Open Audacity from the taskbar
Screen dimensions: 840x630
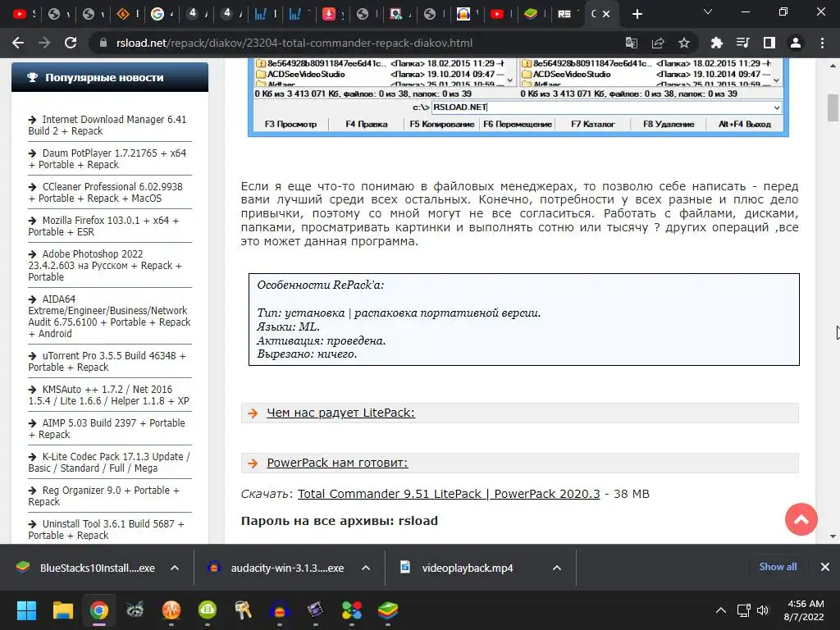click(279, 610)
